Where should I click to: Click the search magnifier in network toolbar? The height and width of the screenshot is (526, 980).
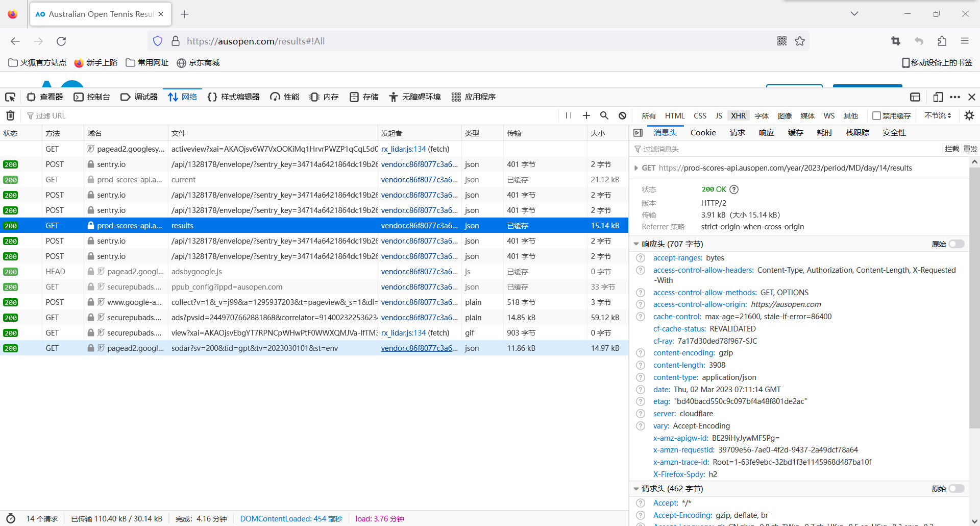click(x=604, y=116)
